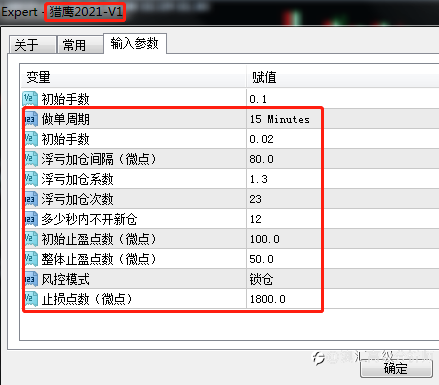Select the 浮亏加仓间隔（微点） variable name

[99, 159]
